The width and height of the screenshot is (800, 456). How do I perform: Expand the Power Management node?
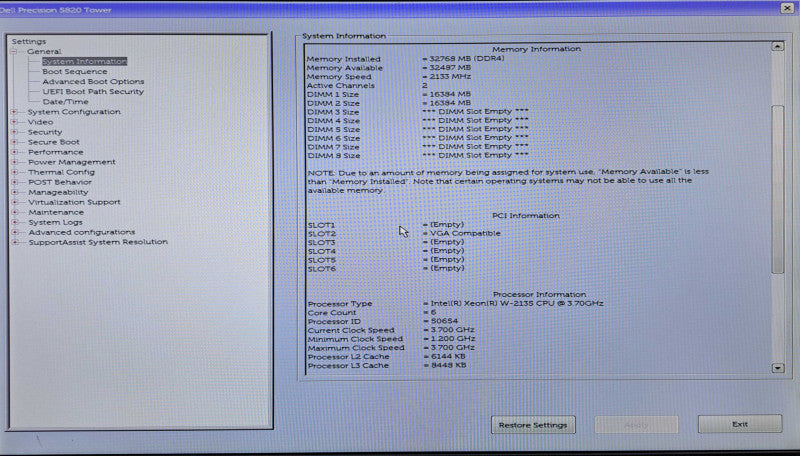tap(14, 162)
